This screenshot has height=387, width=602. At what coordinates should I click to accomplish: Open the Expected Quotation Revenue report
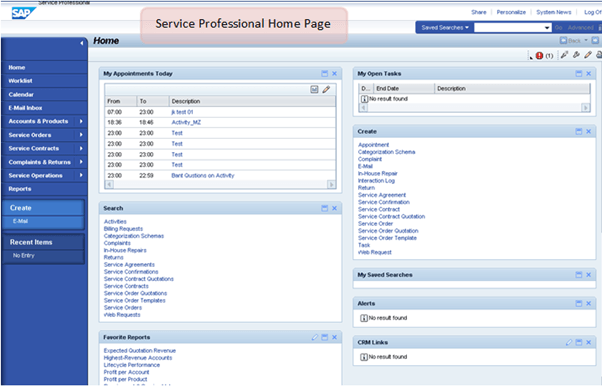click(x=140, y=351)
